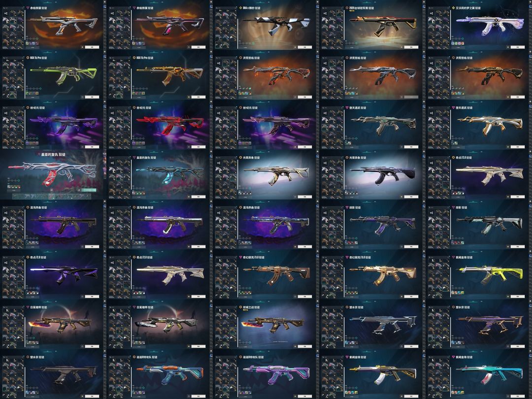The width and height of the screenshot is (532, 399).
Task: Click the search field above the first 赤焰炼狱 skin grid
Action: (13, 8)
